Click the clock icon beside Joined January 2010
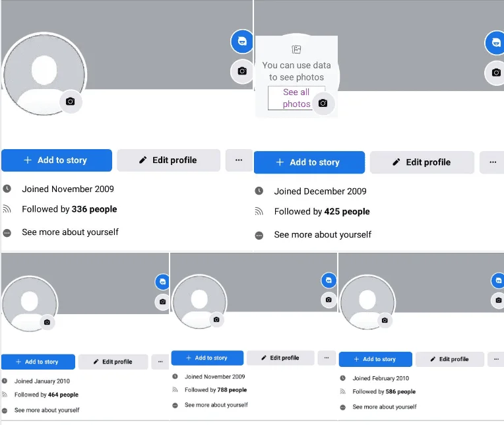This screenshot has height=425, width=504. click(x=5, y=381)
